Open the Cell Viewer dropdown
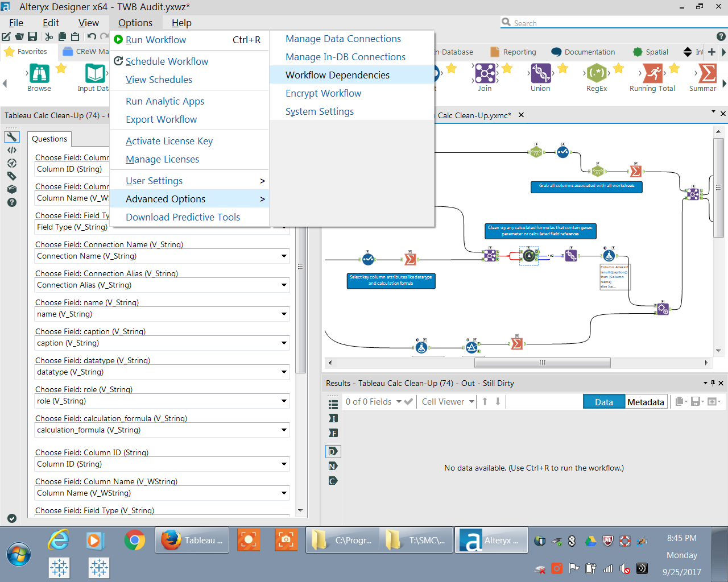The image size is (728, 582). [x=446, y=401]
